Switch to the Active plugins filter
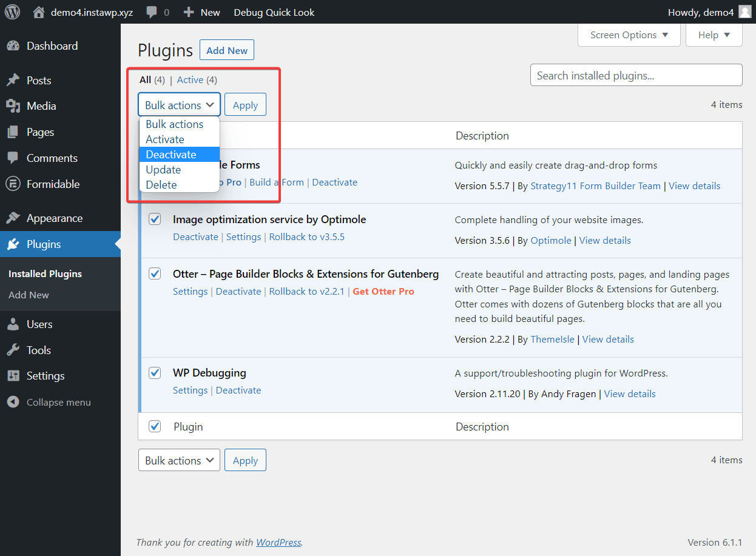 tap(190, 79)
